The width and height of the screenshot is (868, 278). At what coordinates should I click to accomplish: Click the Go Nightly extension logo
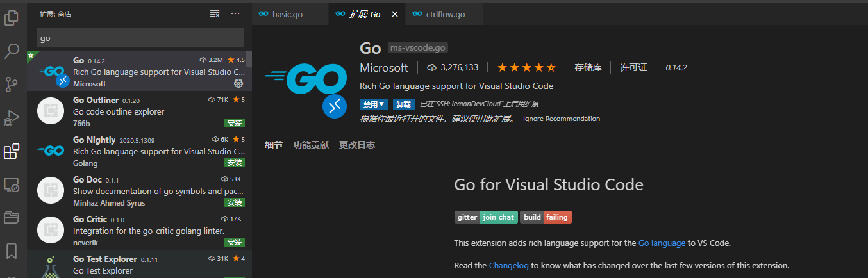50,151
